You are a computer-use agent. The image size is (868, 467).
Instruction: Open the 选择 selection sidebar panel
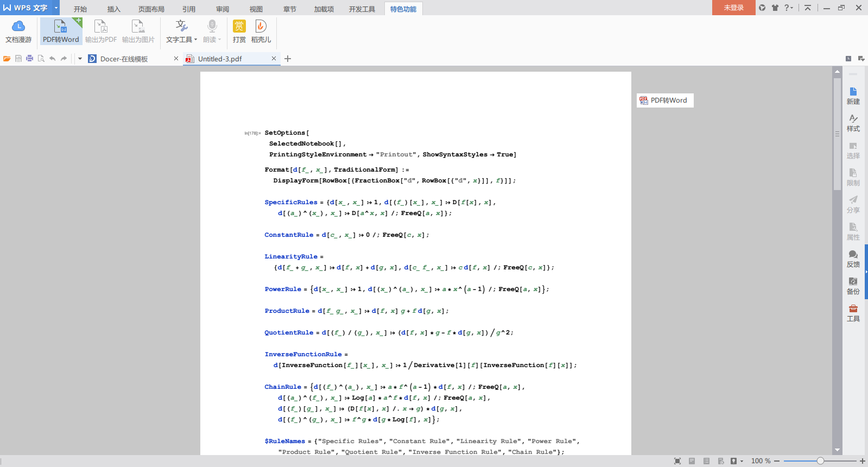click(853, 150)
